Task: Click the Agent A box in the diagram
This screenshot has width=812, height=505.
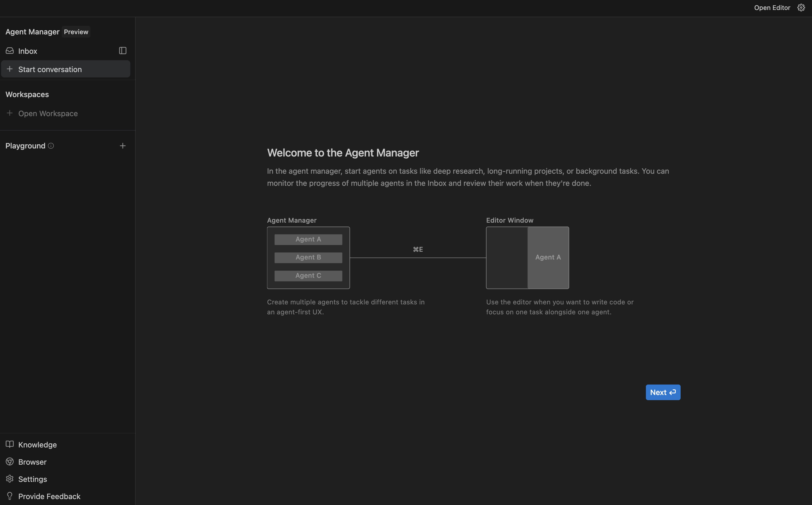Action: click(308, 239)
